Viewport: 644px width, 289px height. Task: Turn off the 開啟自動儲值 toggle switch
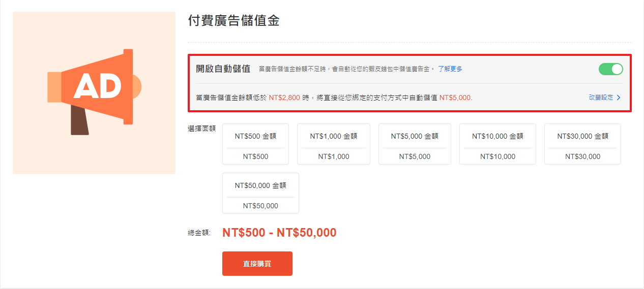point(610,69)
